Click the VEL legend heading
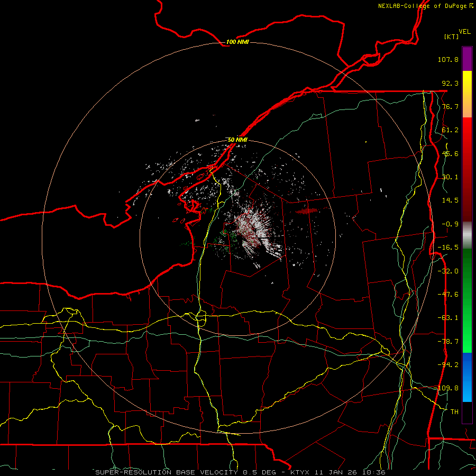Image resolution: width=476 pixels, height=476 pixels. [464, 32]
